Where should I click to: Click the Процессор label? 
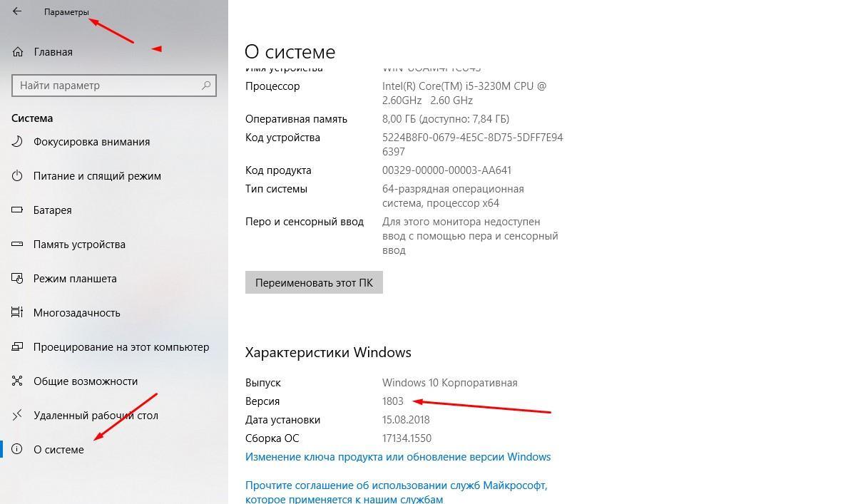(x=272, y=86)
